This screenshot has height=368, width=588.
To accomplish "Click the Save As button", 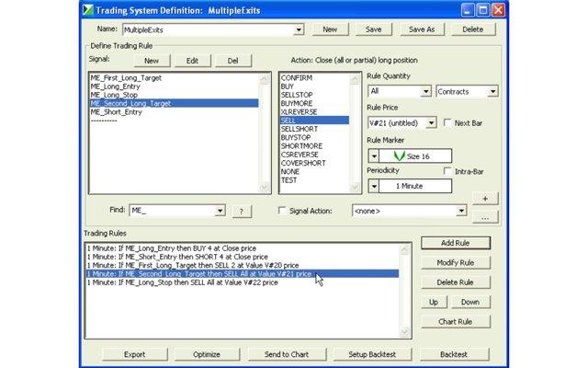I will pos(422,29).
